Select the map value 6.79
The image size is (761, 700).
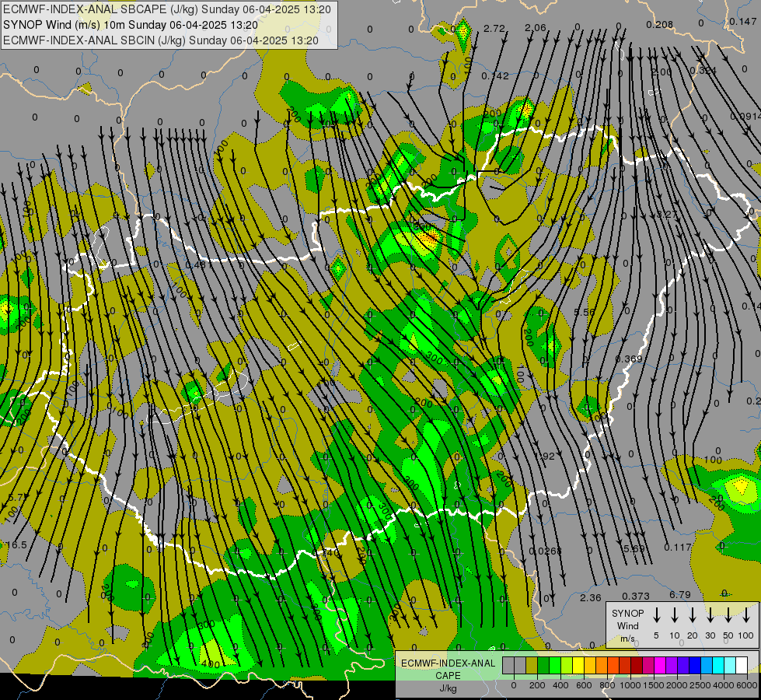click(x=680, y=594)
